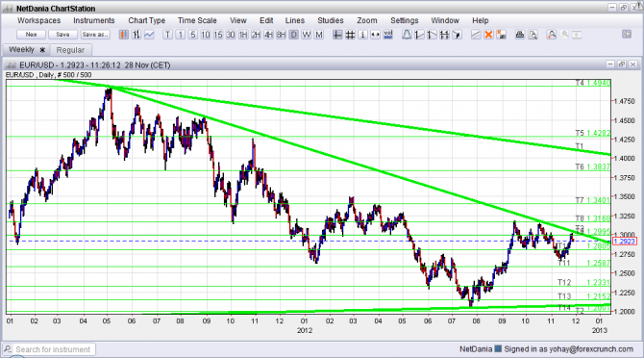Image resolution: width=644 pixels, height=358 pixels.
Task: Select the 5-minute time scale
Action: point(193,35)
